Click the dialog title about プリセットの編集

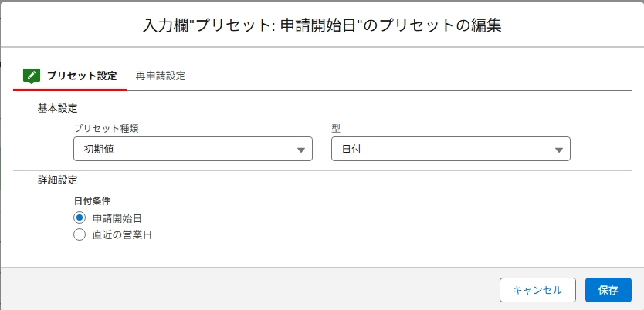tap(322, 25)
